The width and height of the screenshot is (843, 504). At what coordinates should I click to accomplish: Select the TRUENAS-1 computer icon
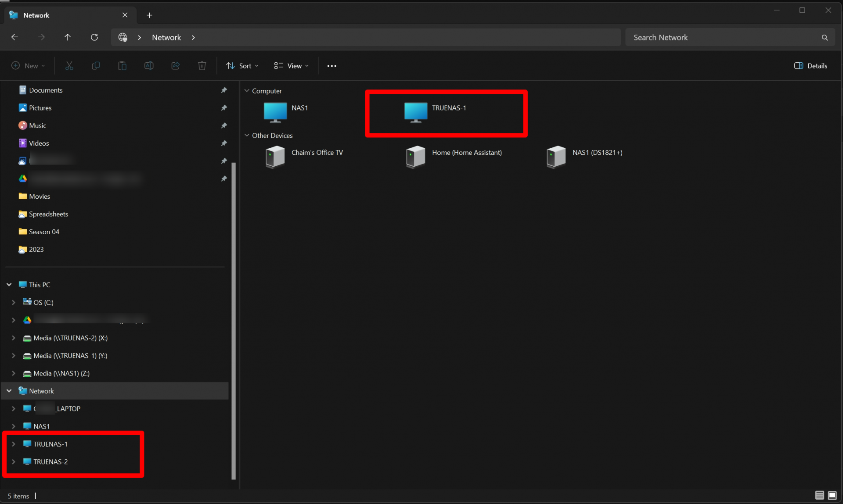416,112
